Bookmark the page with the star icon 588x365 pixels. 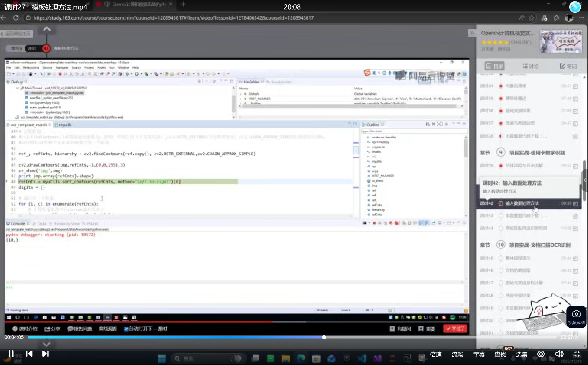point(531,18)
